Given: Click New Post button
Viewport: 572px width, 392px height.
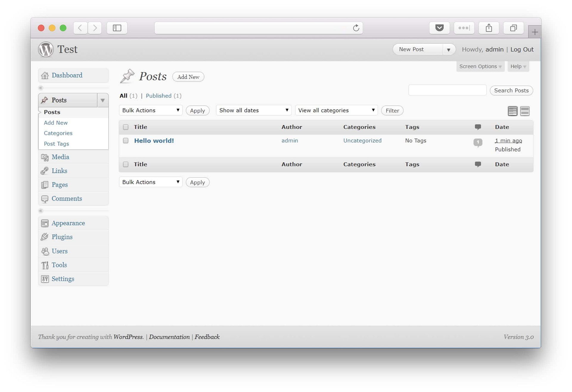Looking at the screenshot, I should click(418, 49).
